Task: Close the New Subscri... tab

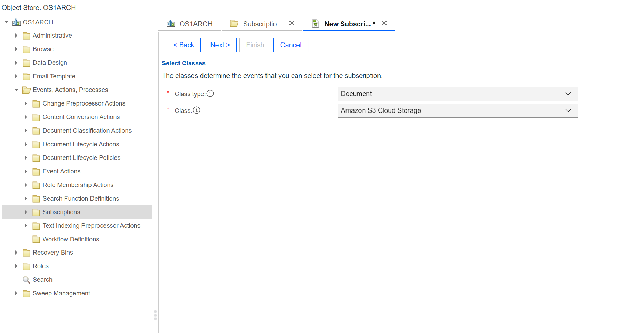Action: click(x=384, y=23)
